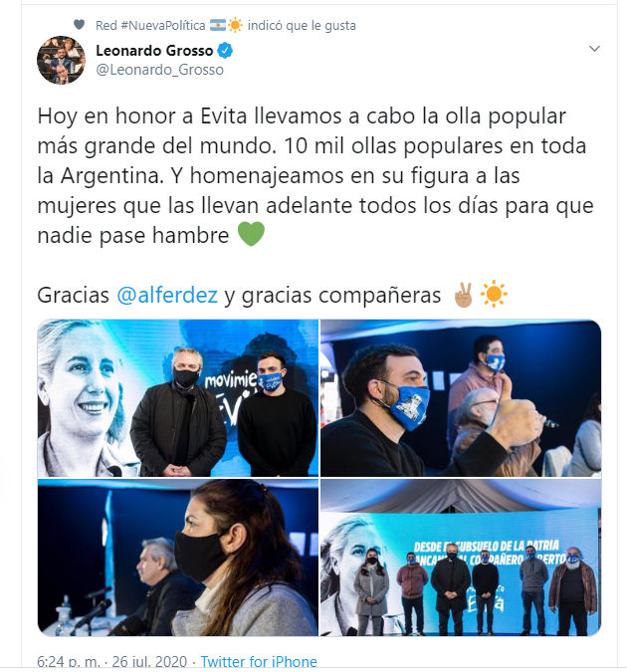Click the tweet text about Evita
627x672 pixels.
[315, 175]
